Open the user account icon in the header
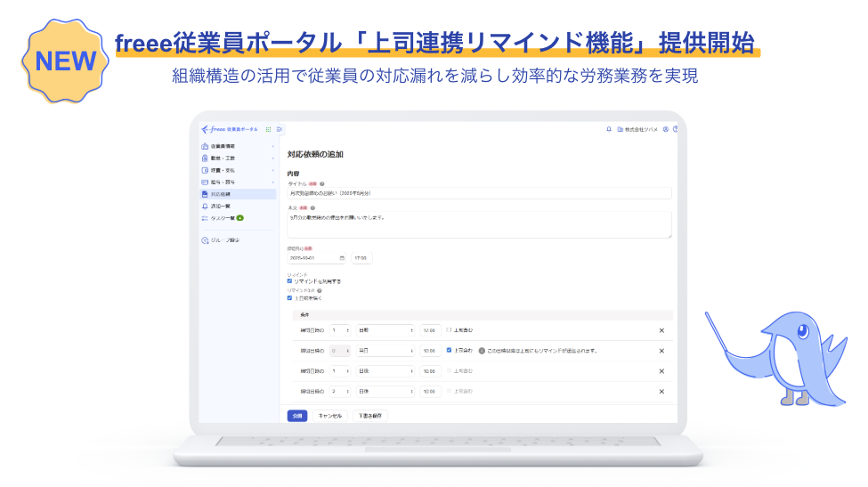 (x=665, y=129)
